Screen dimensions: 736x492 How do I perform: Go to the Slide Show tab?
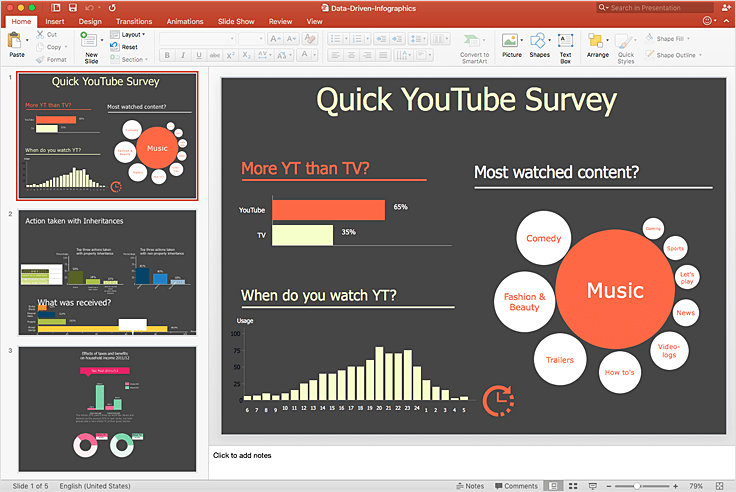click(236, 22)
